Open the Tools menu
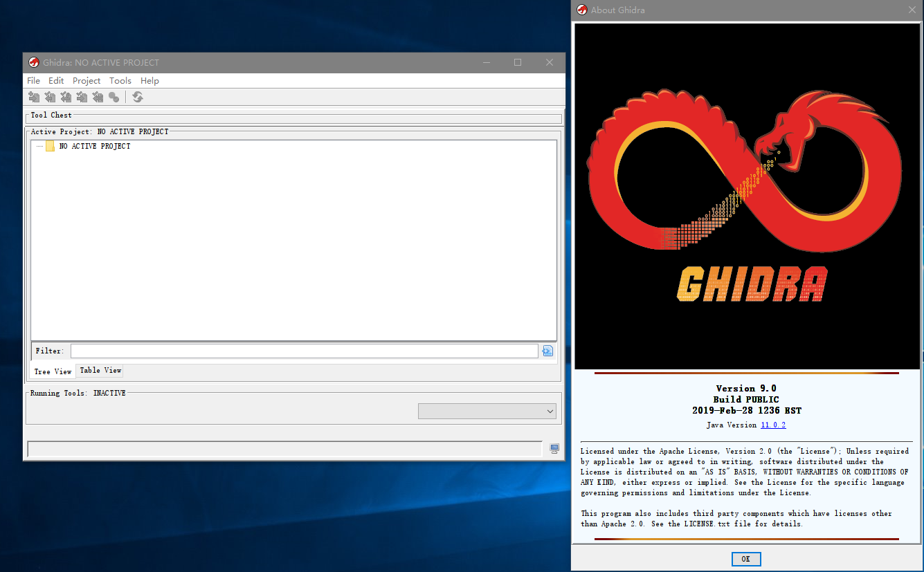Screen dimensions: 924x572 [120, 81]
